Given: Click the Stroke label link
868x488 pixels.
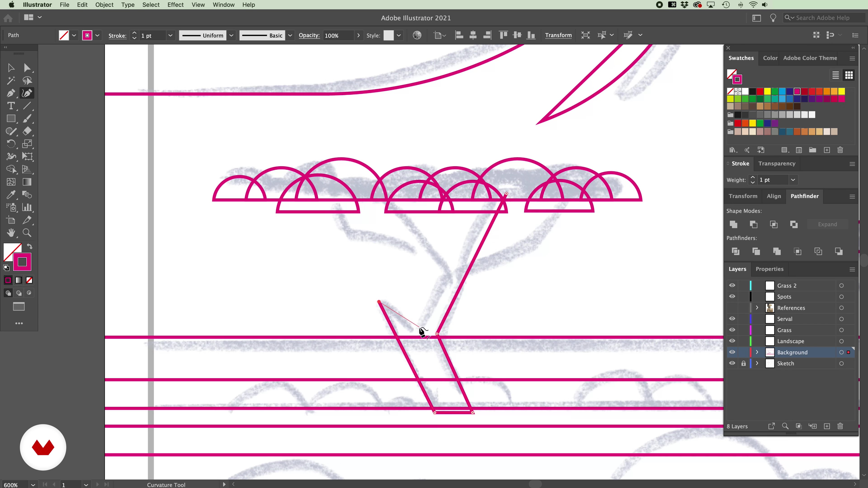Looking at the screenshot, I should [117, 36].
